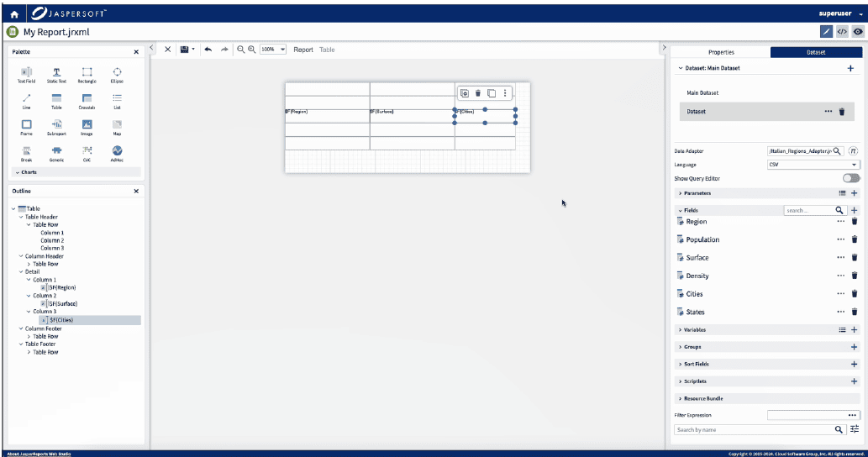Image resolution: width=868 pixels, height=457 pixels.
Task: Switch to design pencil view
Action: (827, 32)
